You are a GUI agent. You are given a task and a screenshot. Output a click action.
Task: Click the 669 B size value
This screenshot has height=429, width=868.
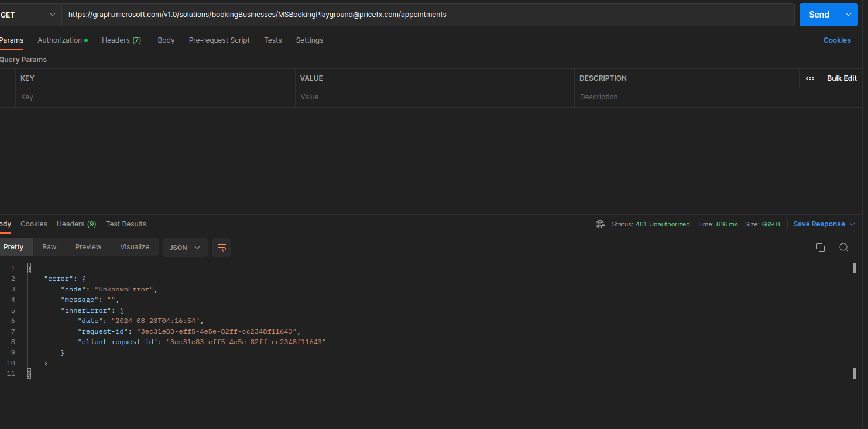coord(770,224)
